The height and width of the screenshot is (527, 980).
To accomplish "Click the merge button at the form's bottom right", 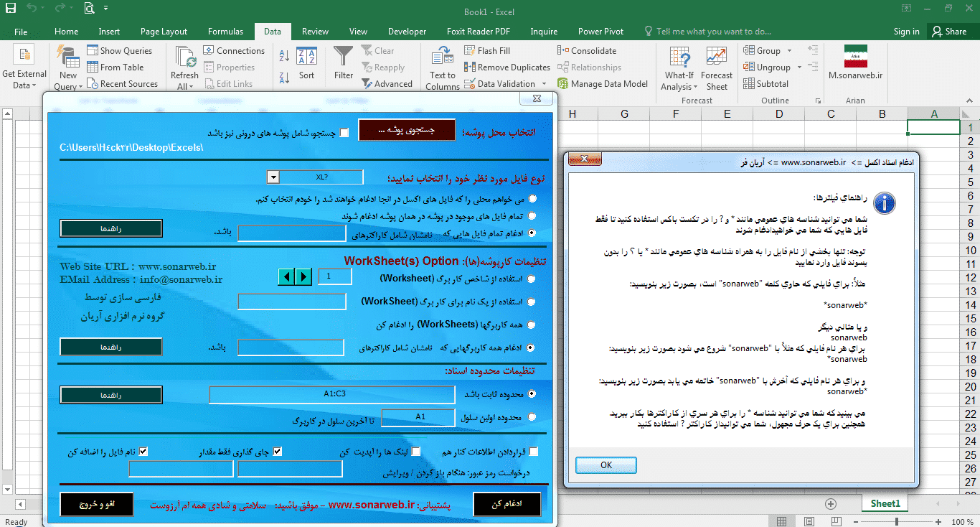I will point(507,504).
